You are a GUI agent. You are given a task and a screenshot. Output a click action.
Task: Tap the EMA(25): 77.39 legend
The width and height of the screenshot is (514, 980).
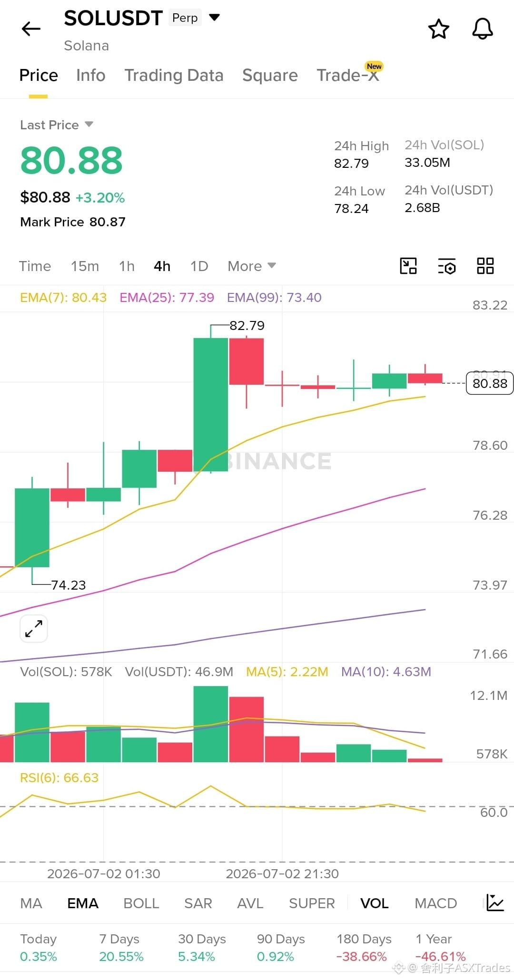click(x=167, y=297)
